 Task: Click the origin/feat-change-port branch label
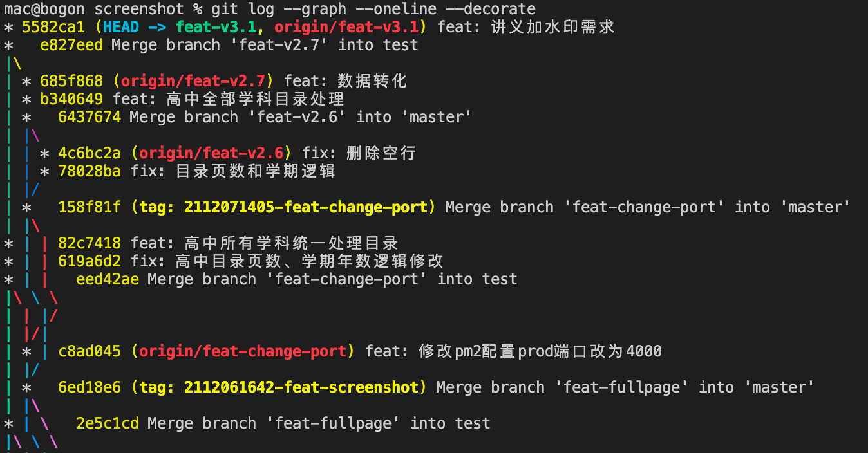(x=243, y=351)
